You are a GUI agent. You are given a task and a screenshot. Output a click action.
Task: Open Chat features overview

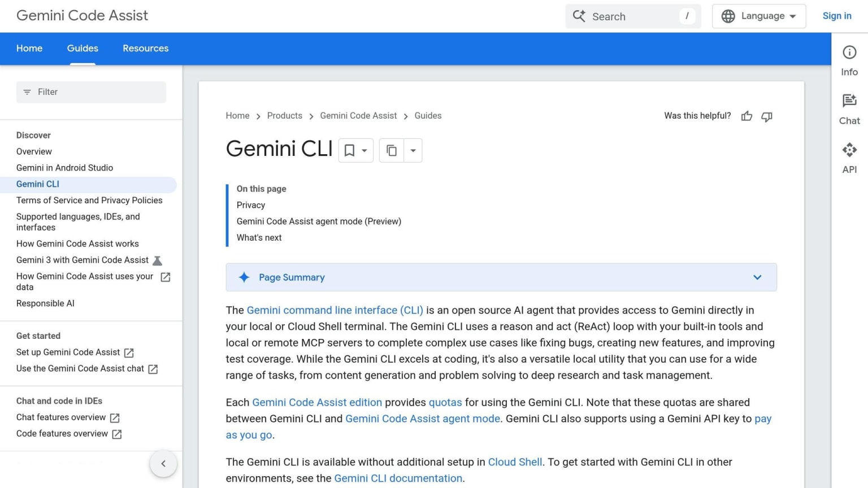coord(61,417)
